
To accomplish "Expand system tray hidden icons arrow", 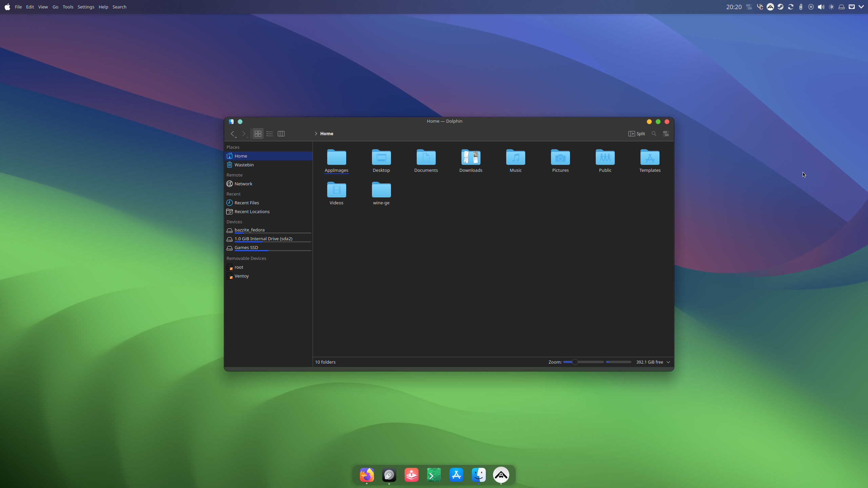I will 861,7.
